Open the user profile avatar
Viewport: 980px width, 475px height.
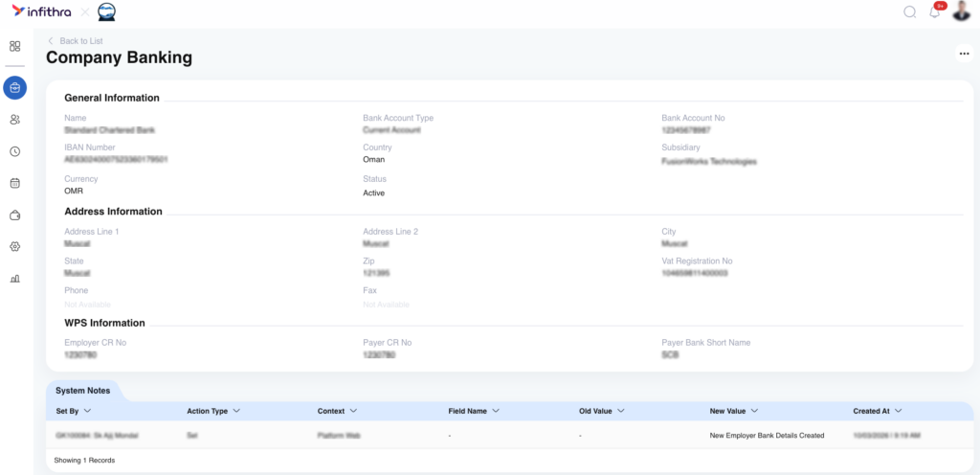(x=961, y=11)
